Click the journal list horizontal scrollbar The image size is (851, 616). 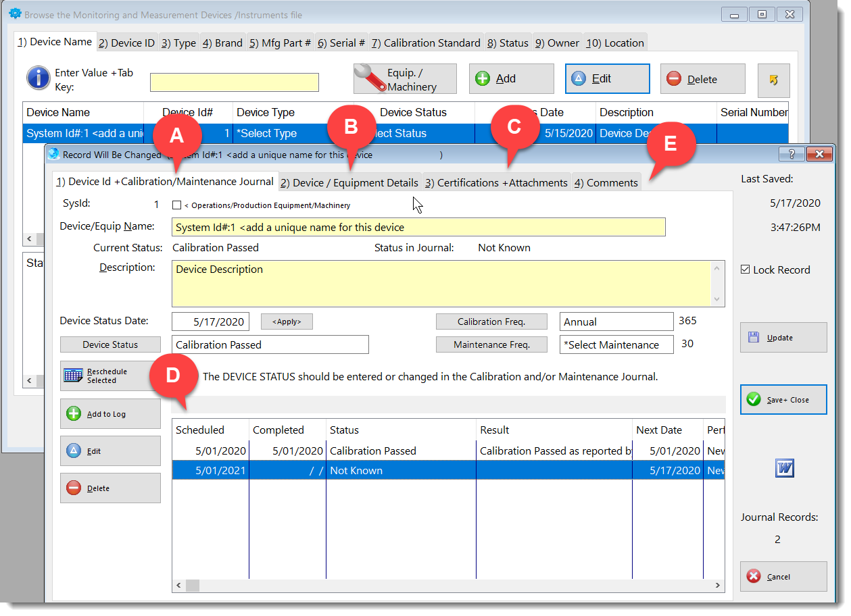(x=447, y=585)
